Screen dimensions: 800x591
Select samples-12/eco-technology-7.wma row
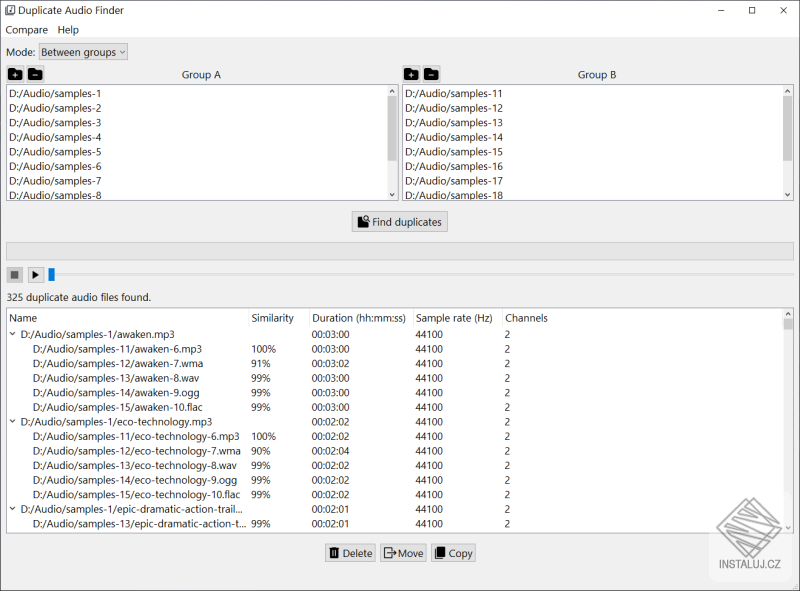tap(395, 451)
